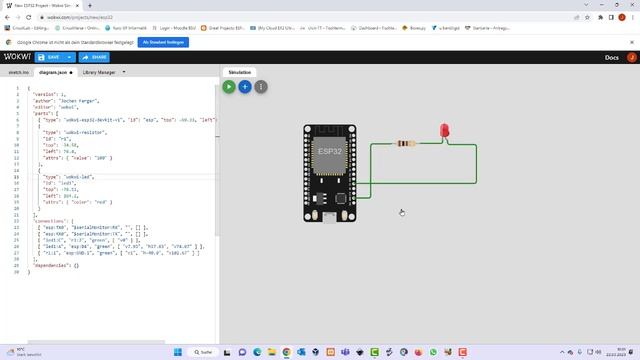Share the project using the SHARE button
The width and height of the screenshot is (640, 360).
pos(94,58)
